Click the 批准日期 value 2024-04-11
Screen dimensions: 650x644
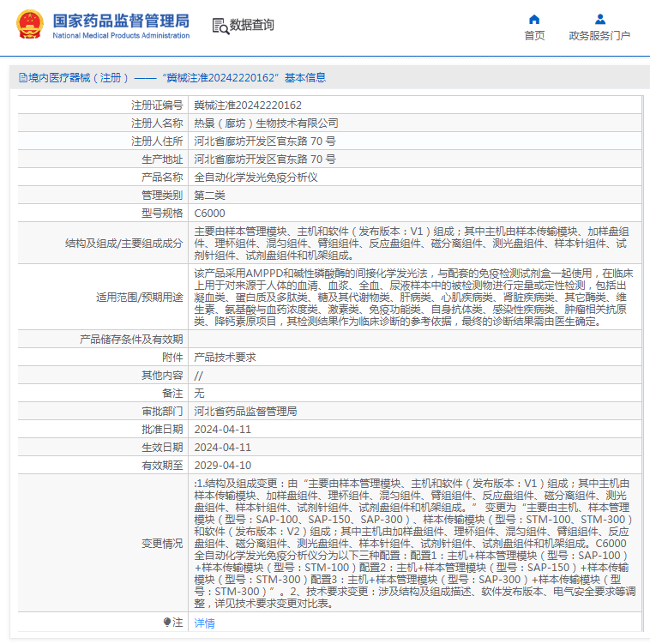coord(223,430)
